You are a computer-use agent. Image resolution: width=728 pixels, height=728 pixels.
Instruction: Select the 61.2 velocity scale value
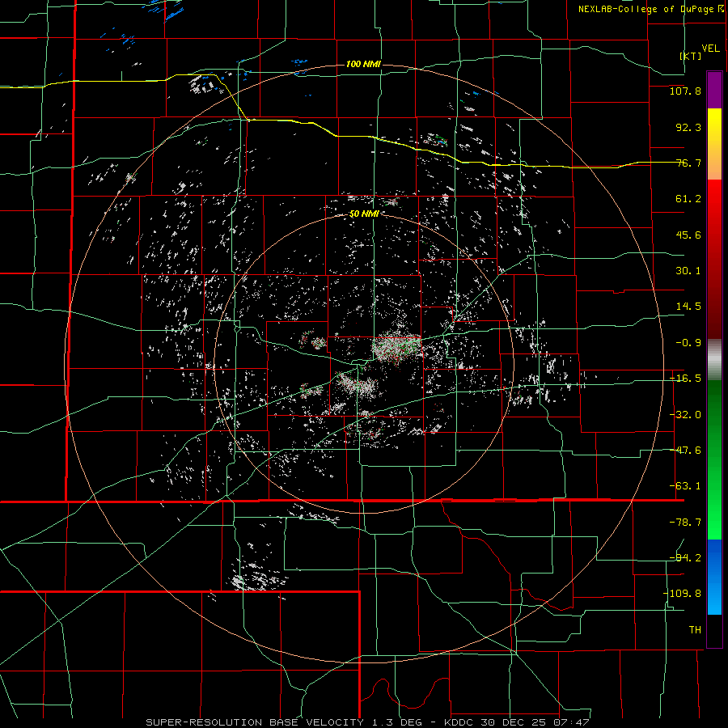688,199
